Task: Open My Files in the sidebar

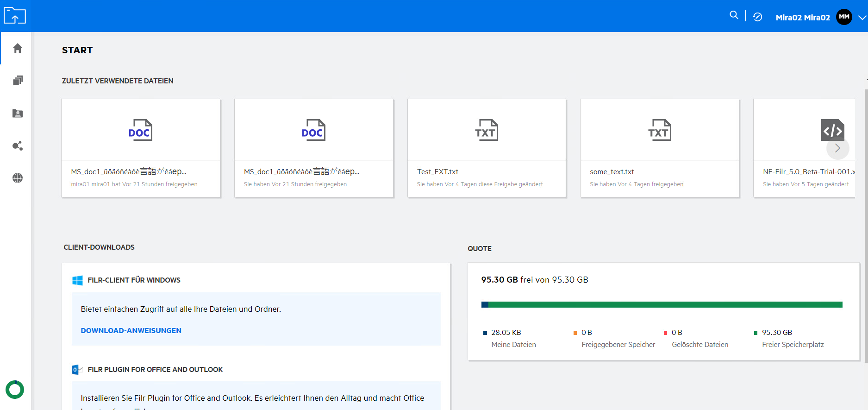Action: 18,81
